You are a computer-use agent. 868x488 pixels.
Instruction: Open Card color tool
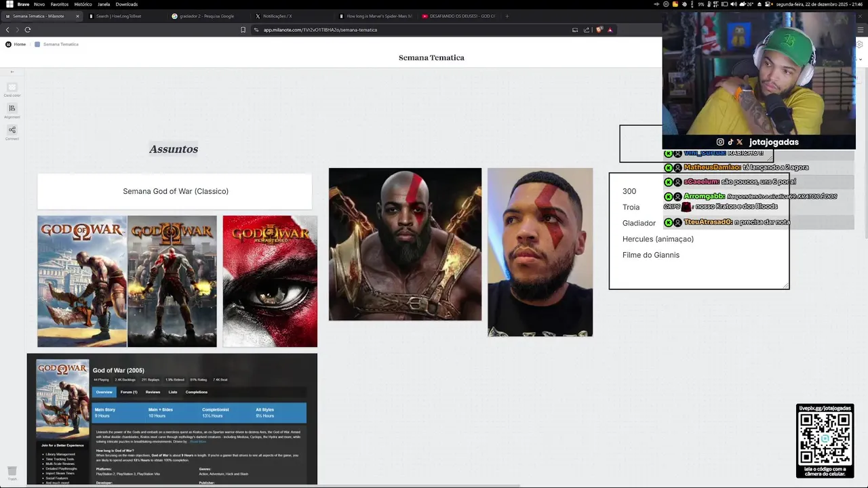(x=12, y=89)
